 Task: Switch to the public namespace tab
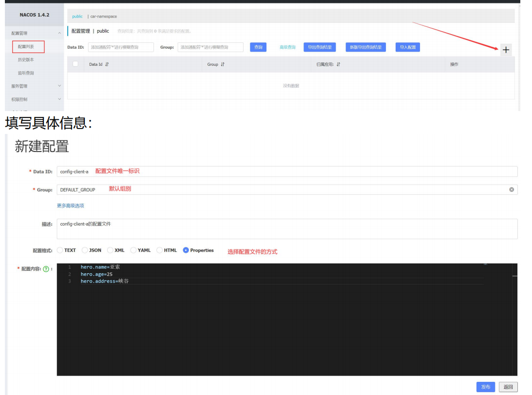tap(77, 16)
